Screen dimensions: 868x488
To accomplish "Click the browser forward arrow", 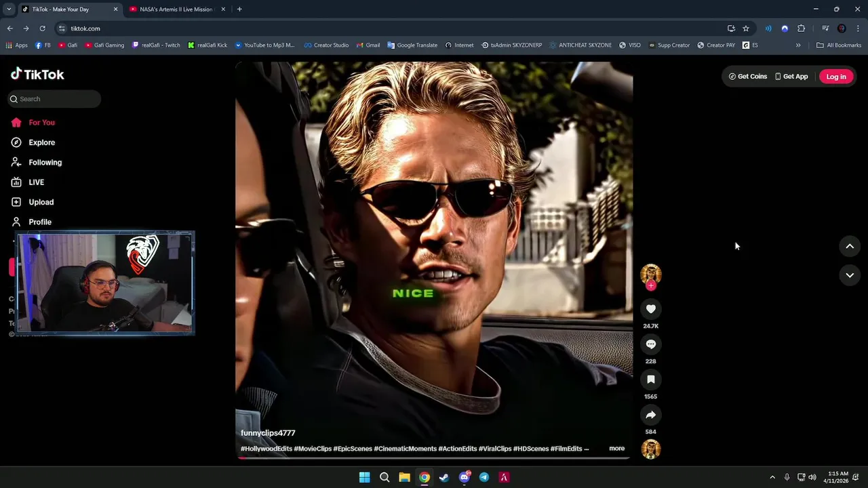I will click(26, 28).
